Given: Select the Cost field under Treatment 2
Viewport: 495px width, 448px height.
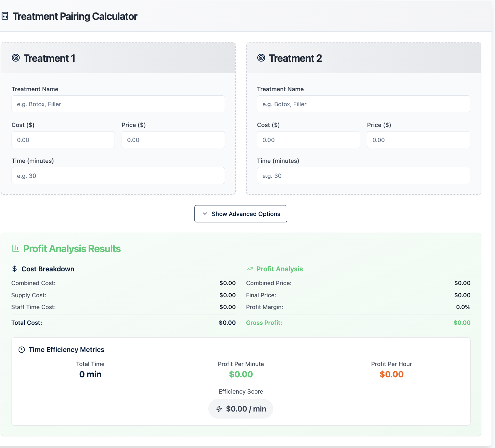Looking at the screenshot, I should point(308,140).
